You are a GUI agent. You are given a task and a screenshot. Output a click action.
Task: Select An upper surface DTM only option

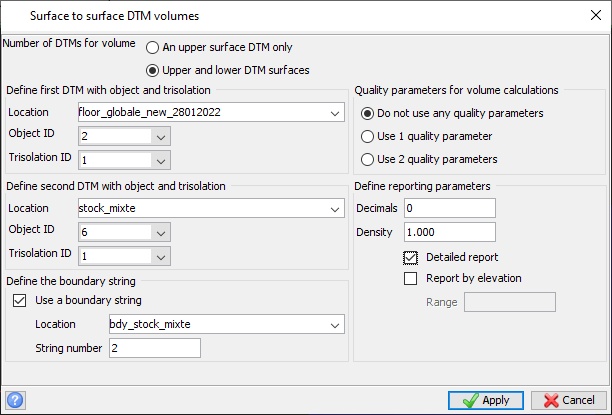[x=153, y=47]
